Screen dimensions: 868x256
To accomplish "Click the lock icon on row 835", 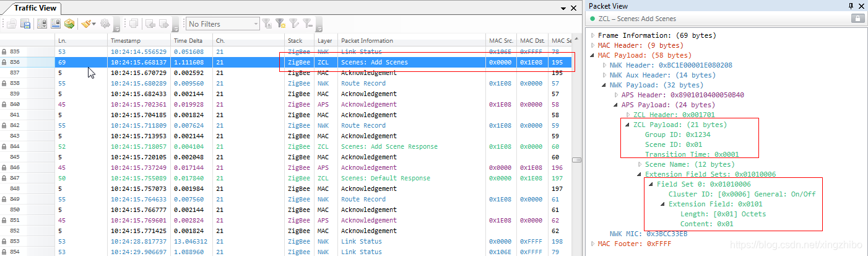I will coord(4,52).
